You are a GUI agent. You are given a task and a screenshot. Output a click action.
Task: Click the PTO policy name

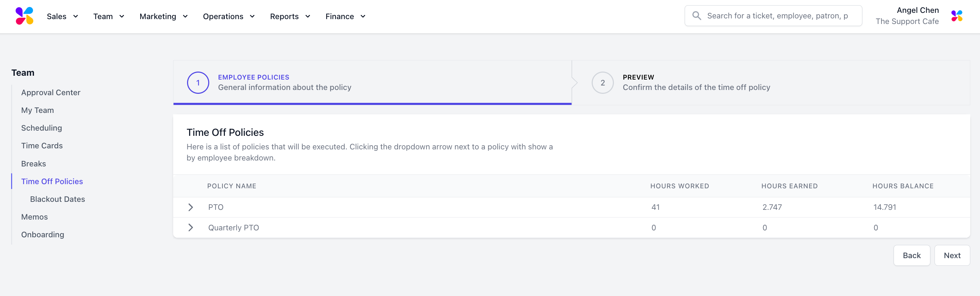pyautogui.click(x=216, y=207)
